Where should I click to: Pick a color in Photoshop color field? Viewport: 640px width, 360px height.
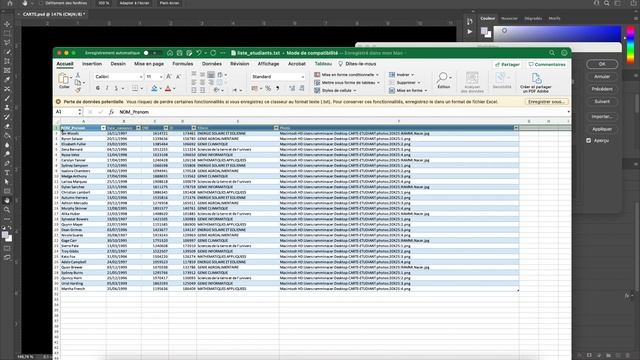pos(557,34)
